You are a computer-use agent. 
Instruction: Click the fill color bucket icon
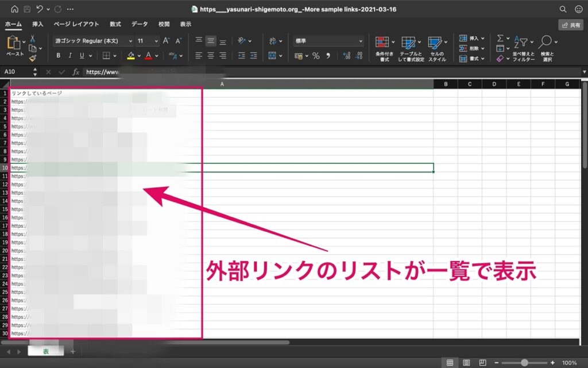130,56
